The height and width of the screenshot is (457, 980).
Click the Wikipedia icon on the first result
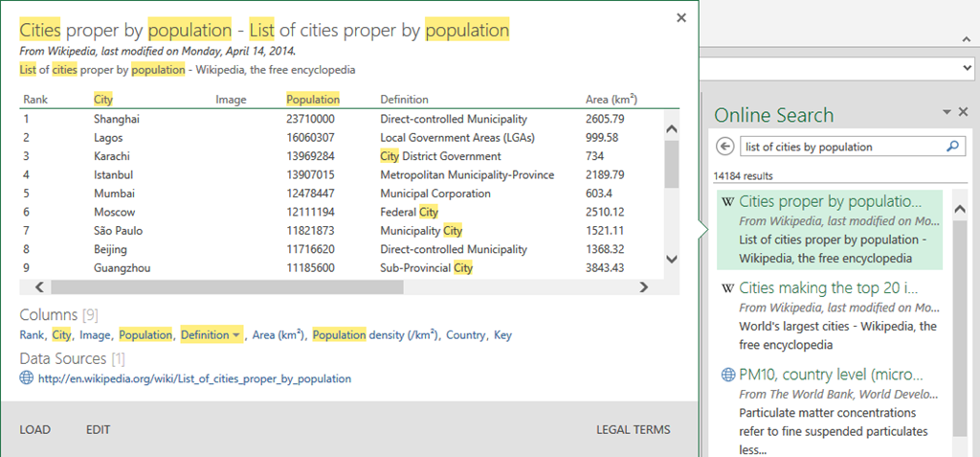[x=727, y=202]
